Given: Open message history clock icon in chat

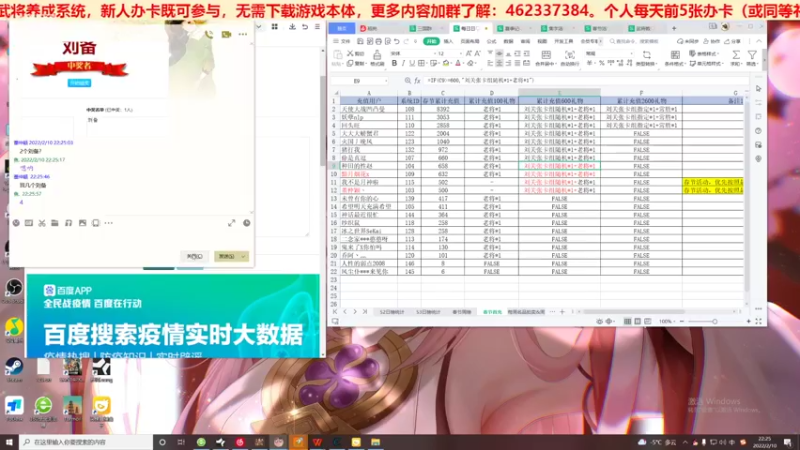Looking at the screenshot, I should [x=246, y=223].
